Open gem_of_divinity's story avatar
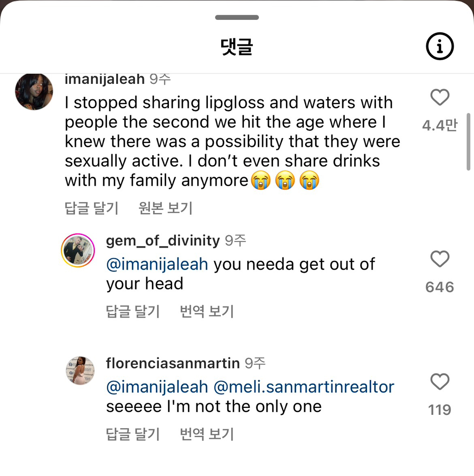Screen dimensions: 474x476 point(78,251)
